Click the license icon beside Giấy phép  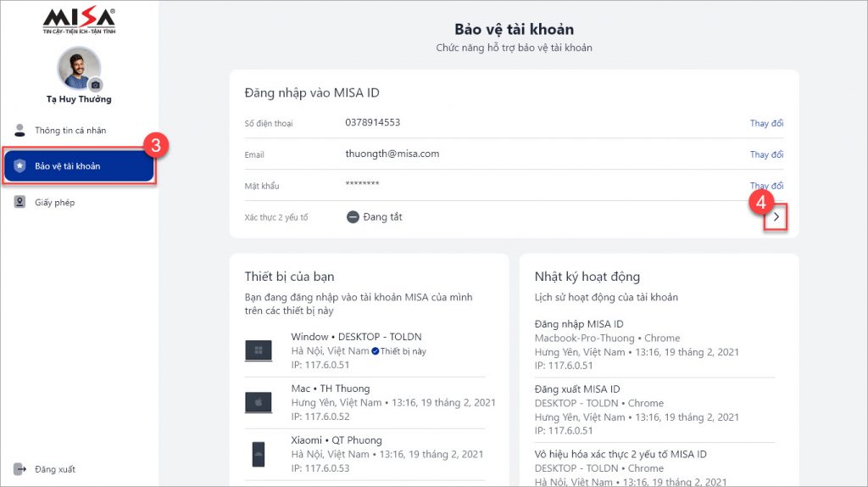(x=20, y=202)
